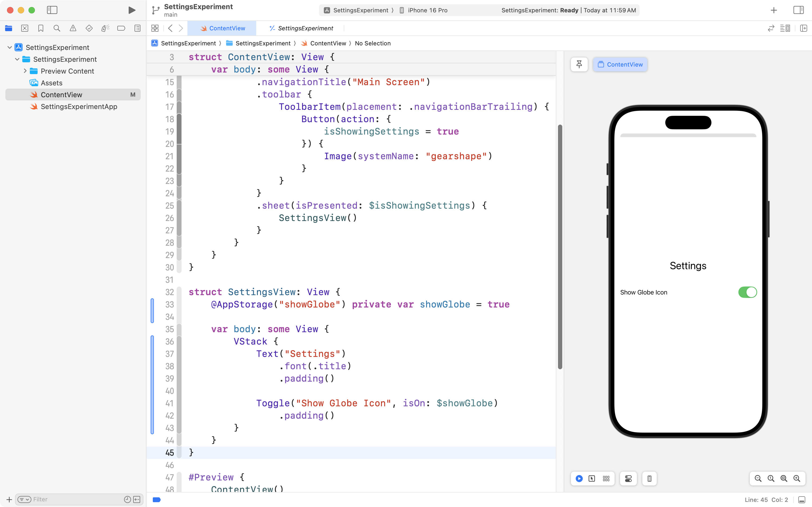Zoom out the preview canvas
The width and height of the screenshot is (812, 507).
[758, 479]
